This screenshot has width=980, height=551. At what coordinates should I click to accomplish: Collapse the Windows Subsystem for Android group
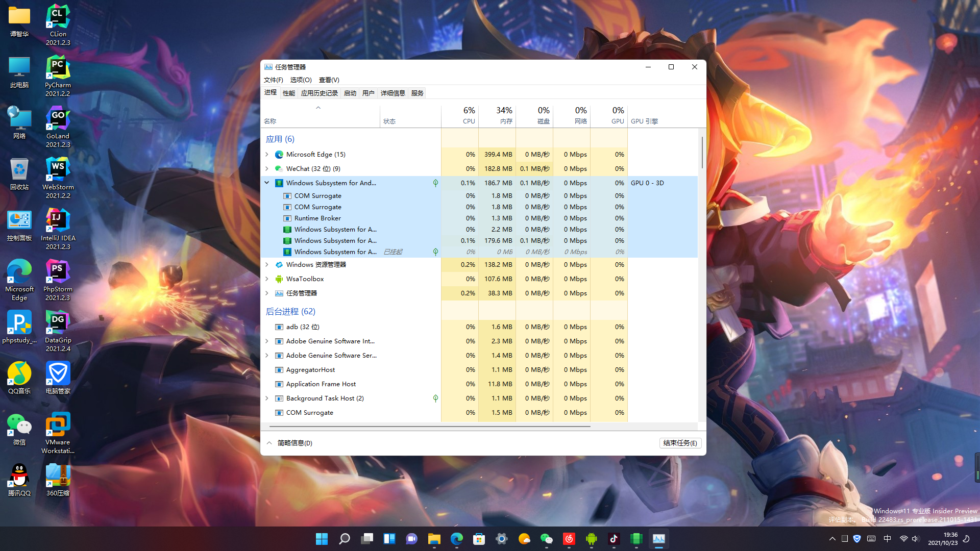coord(266,183)
